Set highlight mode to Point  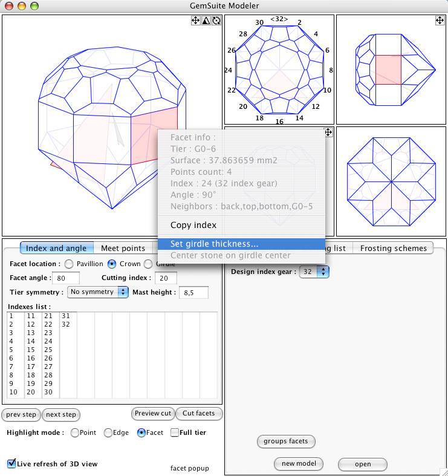point(75,432)
